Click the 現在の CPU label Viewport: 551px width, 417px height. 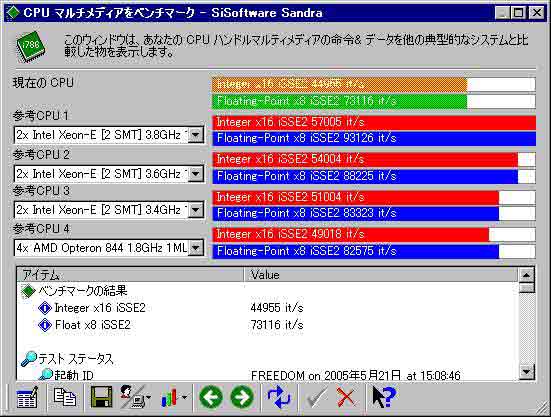43,83
